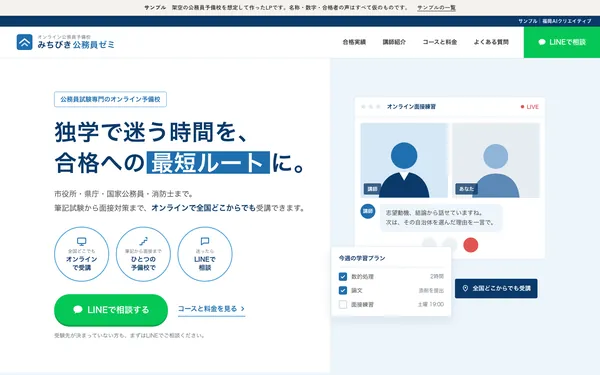Click the 志望動機 chat message bubble

point(441,217)
